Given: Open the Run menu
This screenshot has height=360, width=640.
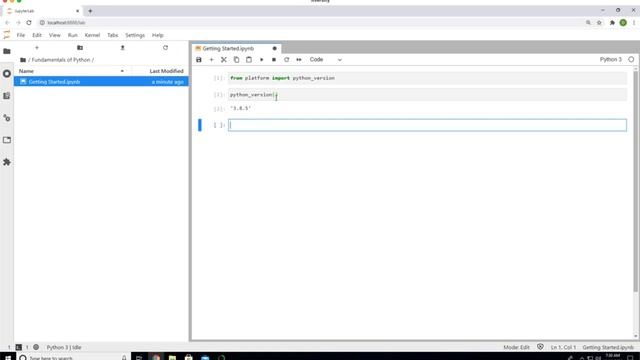Looking at the screenshot, I should pos(73,35).
